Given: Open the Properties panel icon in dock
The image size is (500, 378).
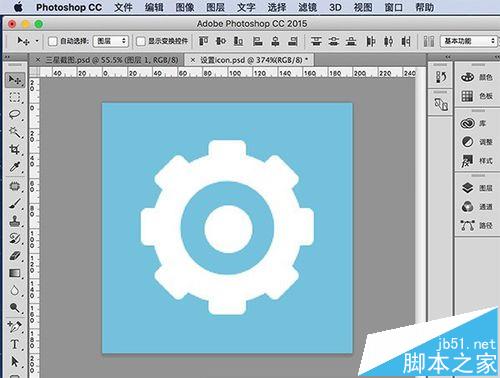Looking at the screenshot, I should (441, 104).
